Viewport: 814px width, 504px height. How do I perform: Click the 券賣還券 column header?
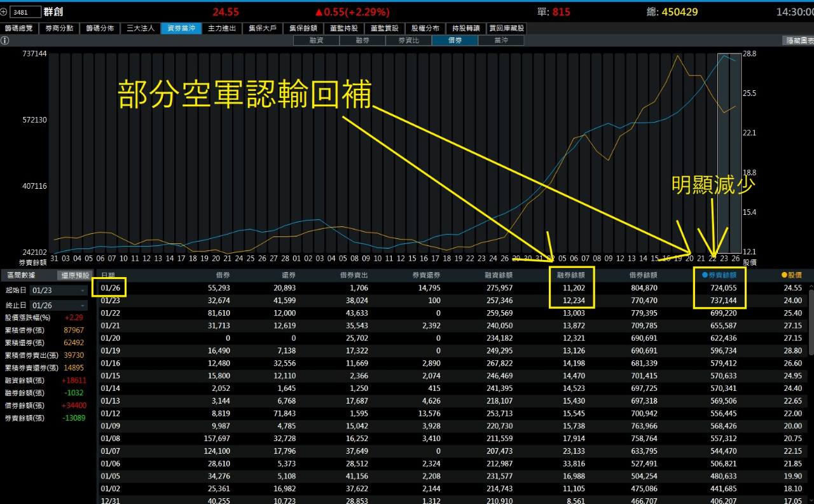pyautogui.click(x=425, y=275)
